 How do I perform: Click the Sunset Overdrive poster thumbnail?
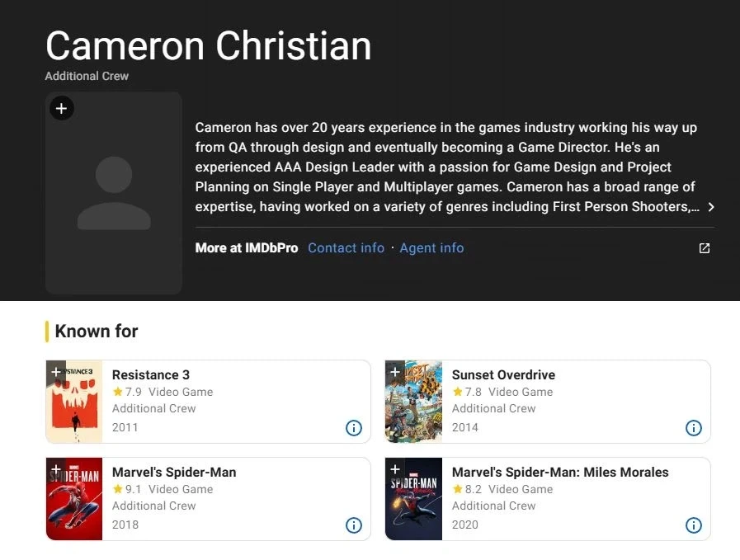pyautogui.click(x=414, y=402)
